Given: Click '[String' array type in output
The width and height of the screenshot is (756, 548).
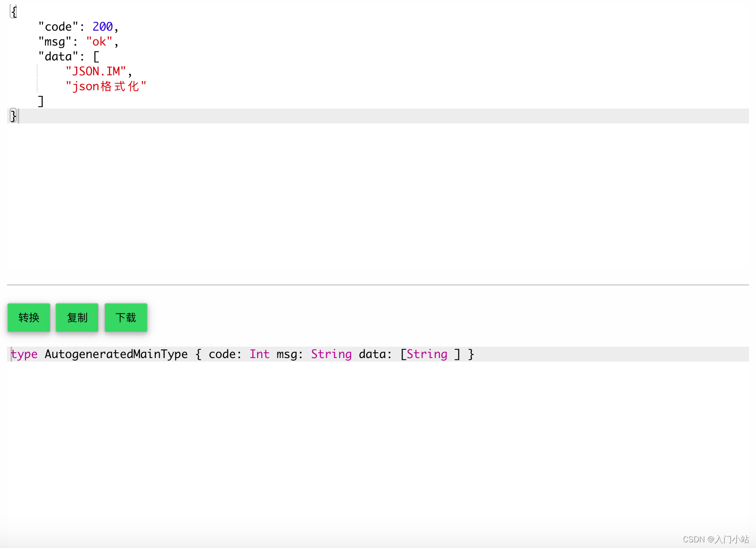Looking at the screenshot, I should pyautogui.click(x=424, y=354).
